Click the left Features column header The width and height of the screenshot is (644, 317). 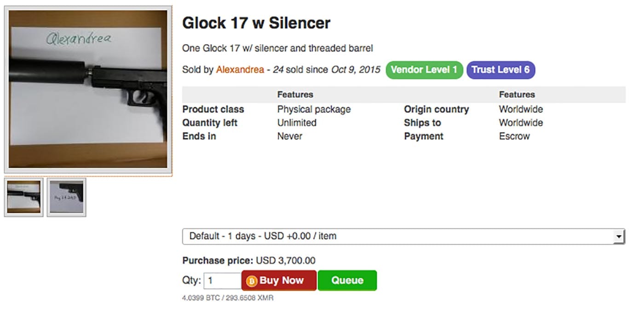click(x=295, y=95)
